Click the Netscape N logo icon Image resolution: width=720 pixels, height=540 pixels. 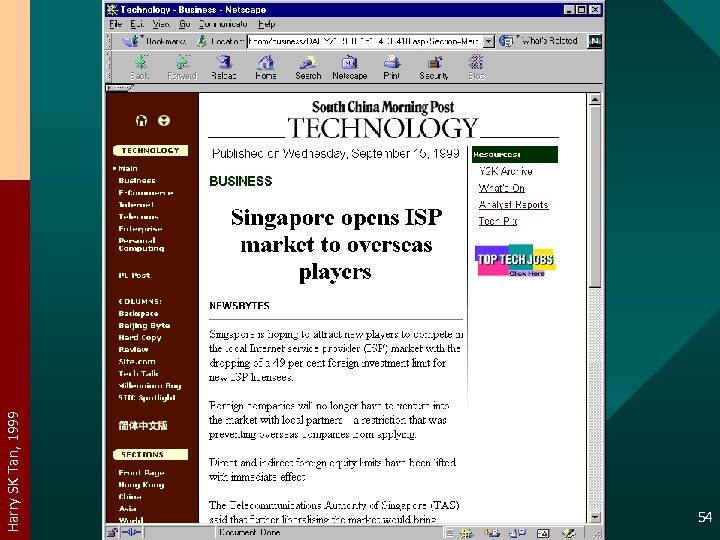tap(595, 41)
